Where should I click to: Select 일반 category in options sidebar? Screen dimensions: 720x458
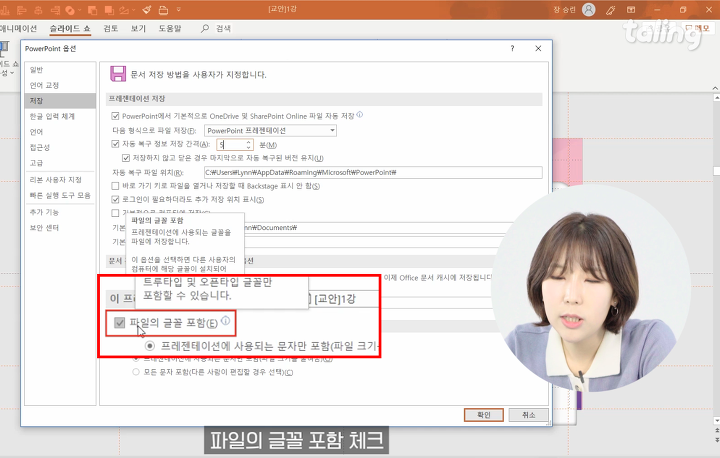pos(60,69)
